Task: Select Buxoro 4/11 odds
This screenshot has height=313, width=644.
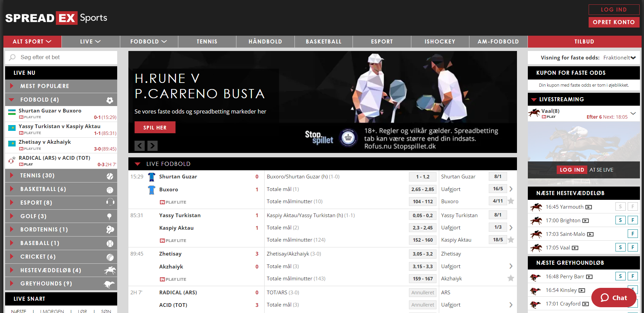Action: 498,201
